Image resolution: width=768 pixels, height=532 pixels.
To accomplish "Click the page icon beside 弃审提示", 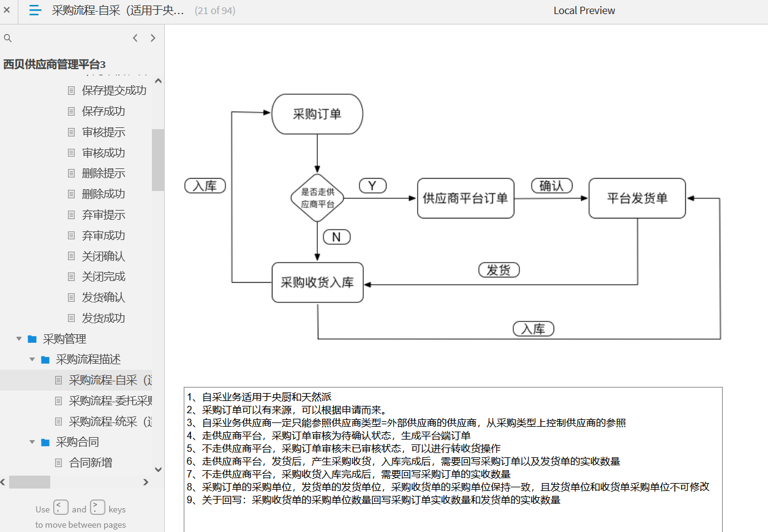I will tap(72, 215).
